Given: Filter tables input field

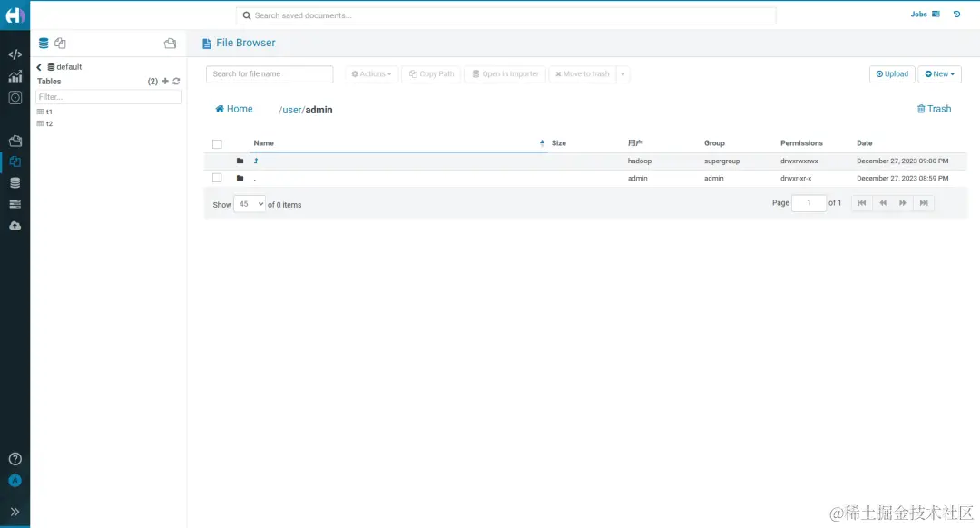Looking at the screenshot, I should [109, 97].
